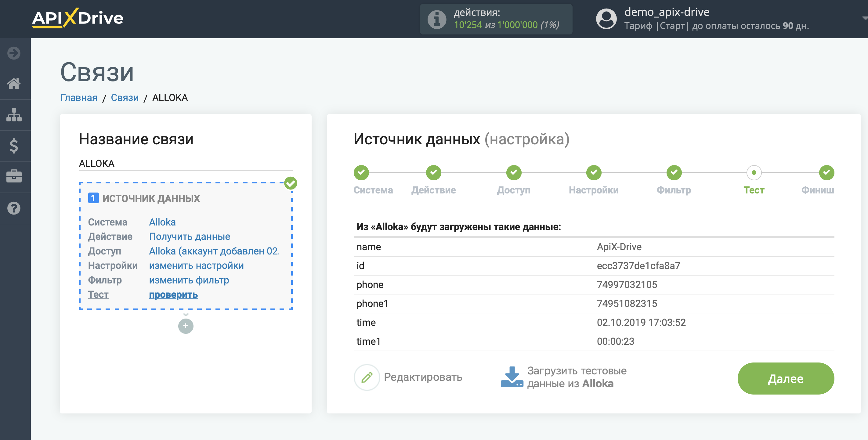
Task: Click the actions counter 10'254 из 1'000'000
Action: pos(506,25)
